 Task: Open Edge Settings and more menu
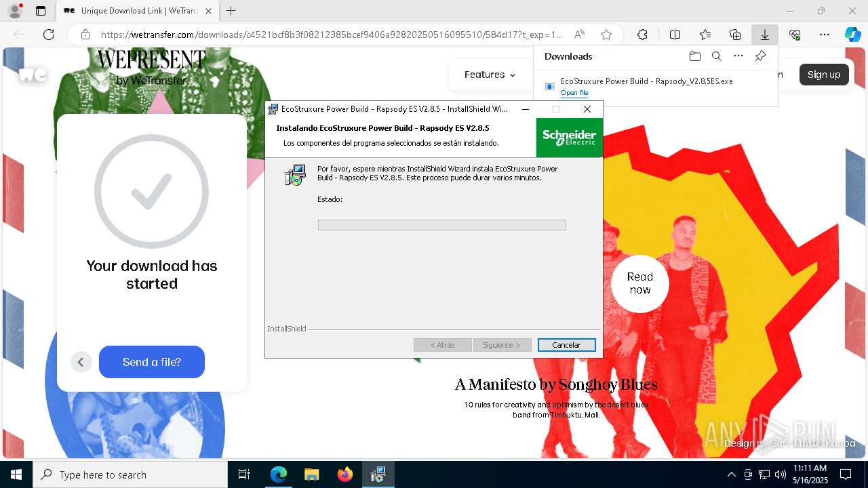tap(825, 35)
